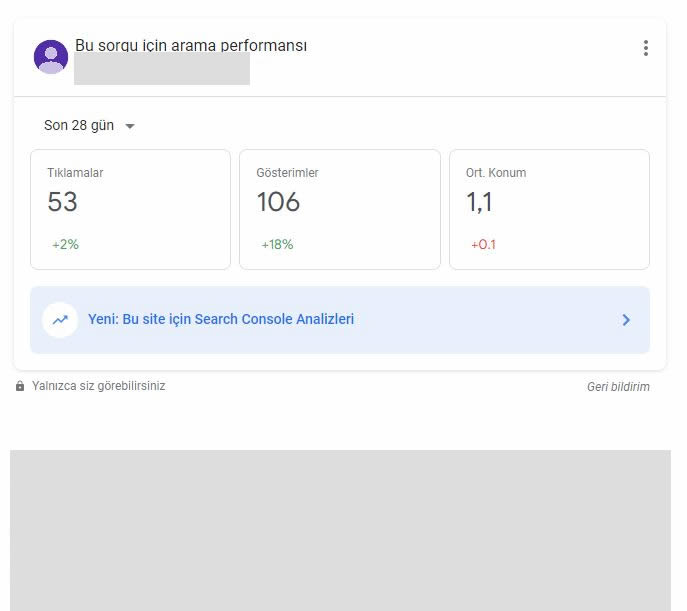
Task: Open the three-dot more options menu
Action: [645, 48]
